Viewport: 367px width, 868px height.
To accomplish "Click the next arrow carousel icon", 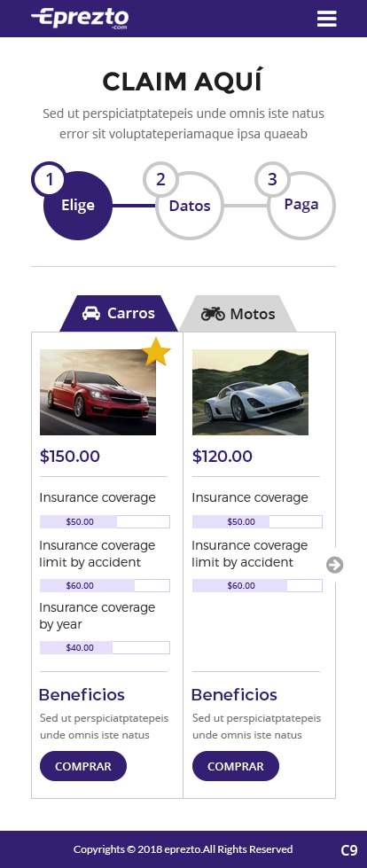I will pyautogui.click(x=335, y=565).
